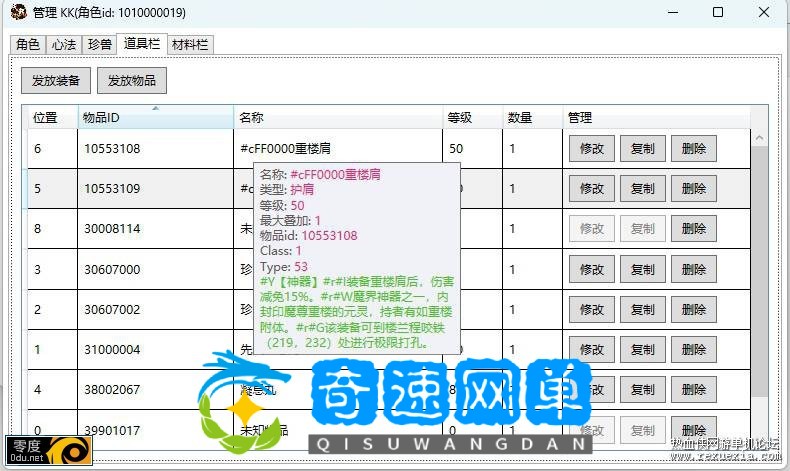Switch to the 材料栏 tab
Screen dimensions: 790x471
(190, 45)
